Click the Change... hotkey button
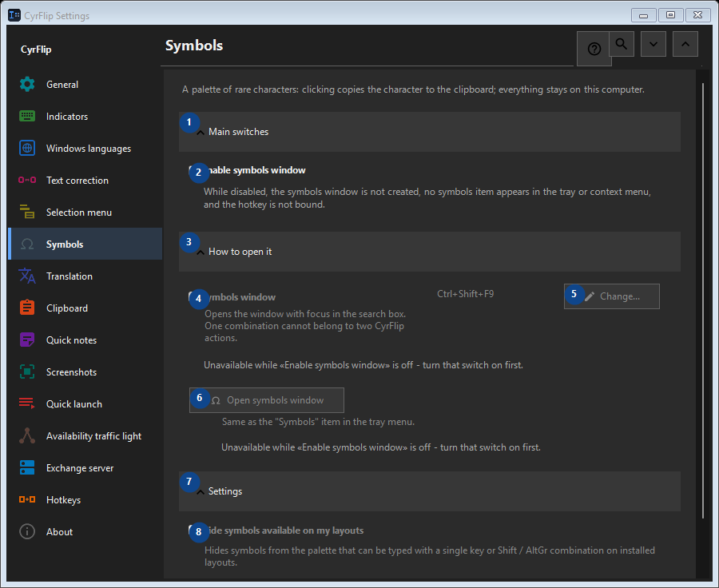 [612, 296]
